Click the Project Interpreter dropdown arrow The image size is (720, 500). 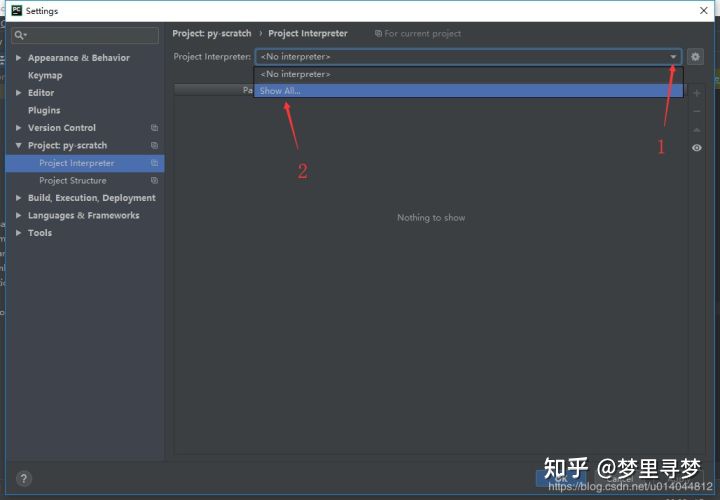tap(673, 56)
